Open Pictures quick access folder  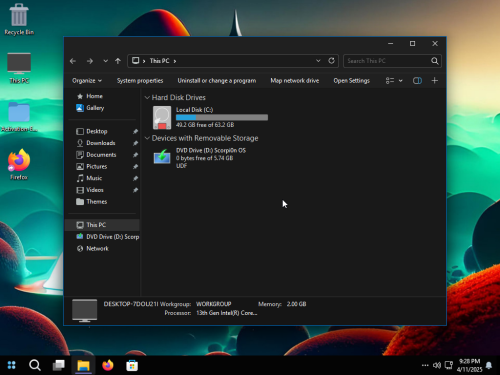pos(97,166)
